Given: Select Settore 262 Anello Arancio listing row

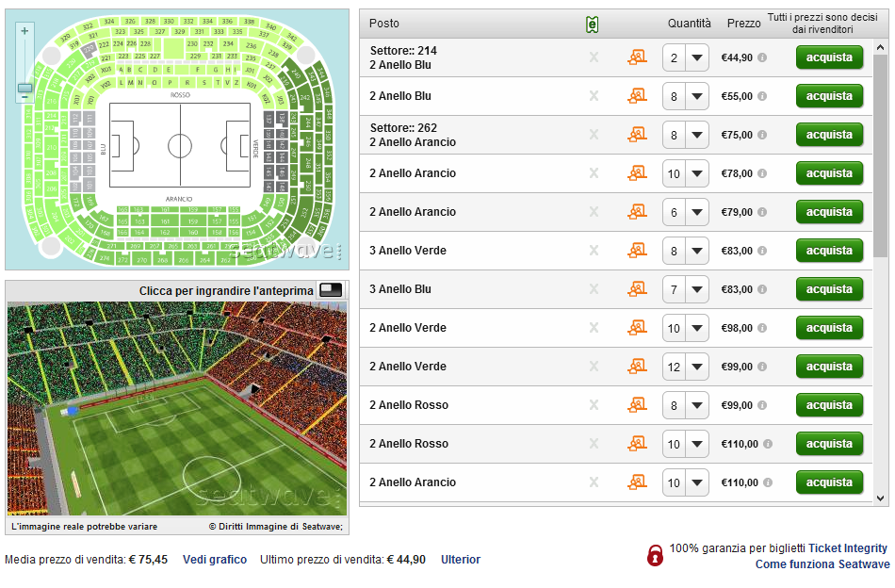Looking at the screenshot, I should coord(615,135).
